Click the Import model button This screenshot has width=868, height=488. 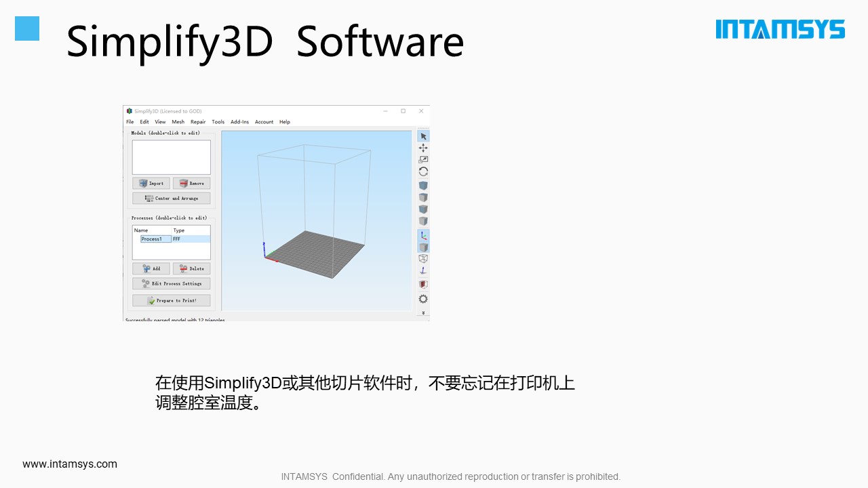tap(151, 183)
